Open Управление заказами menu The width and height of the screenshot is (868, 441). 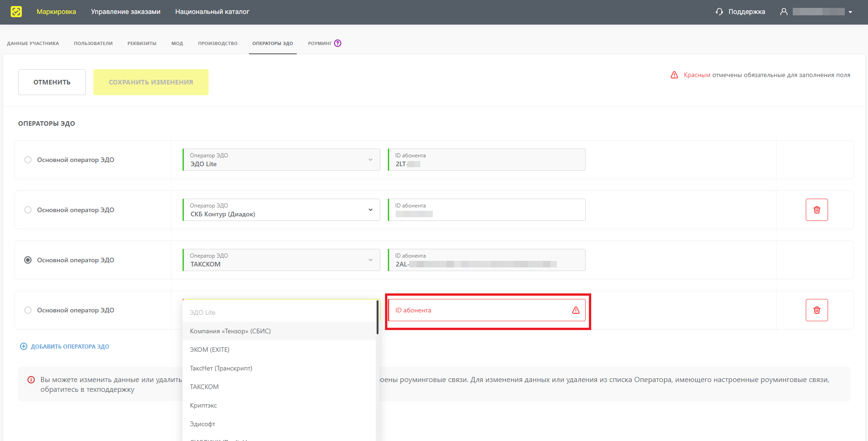coord(125,12)
